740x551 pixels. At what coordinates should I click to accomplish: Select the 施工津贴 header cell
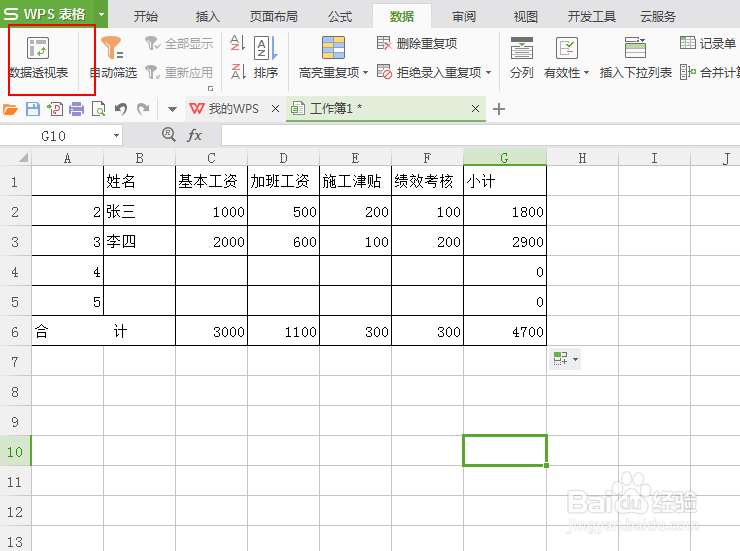355,181
